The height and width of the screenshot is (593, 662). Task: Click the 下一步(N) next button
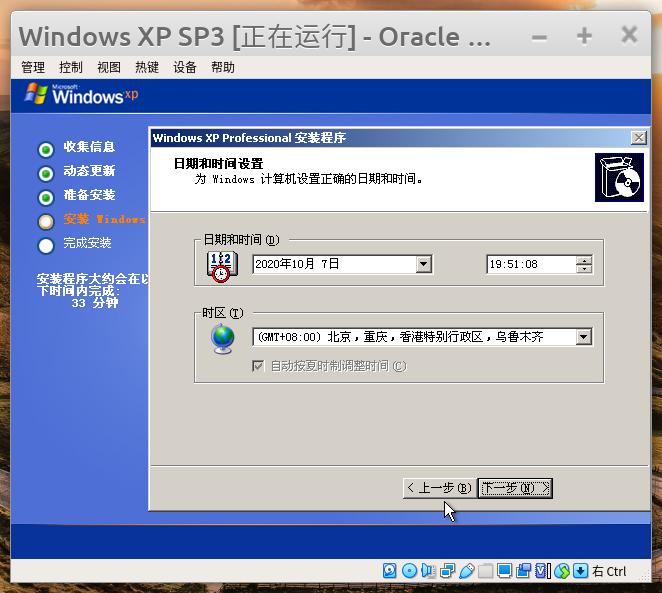pyautogui.click(x=515, y=488)
